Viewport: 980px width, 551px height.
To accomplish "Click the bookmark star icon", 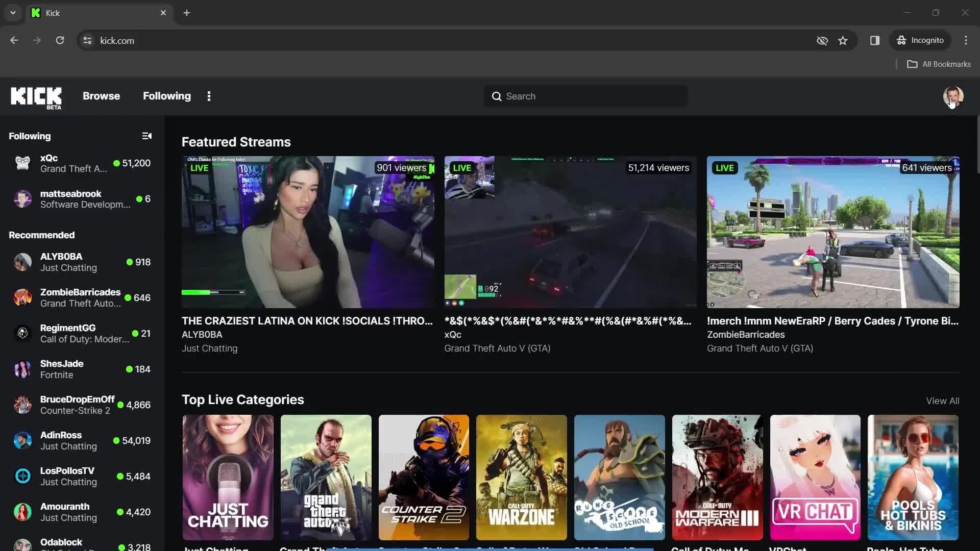I will (843, 40).
